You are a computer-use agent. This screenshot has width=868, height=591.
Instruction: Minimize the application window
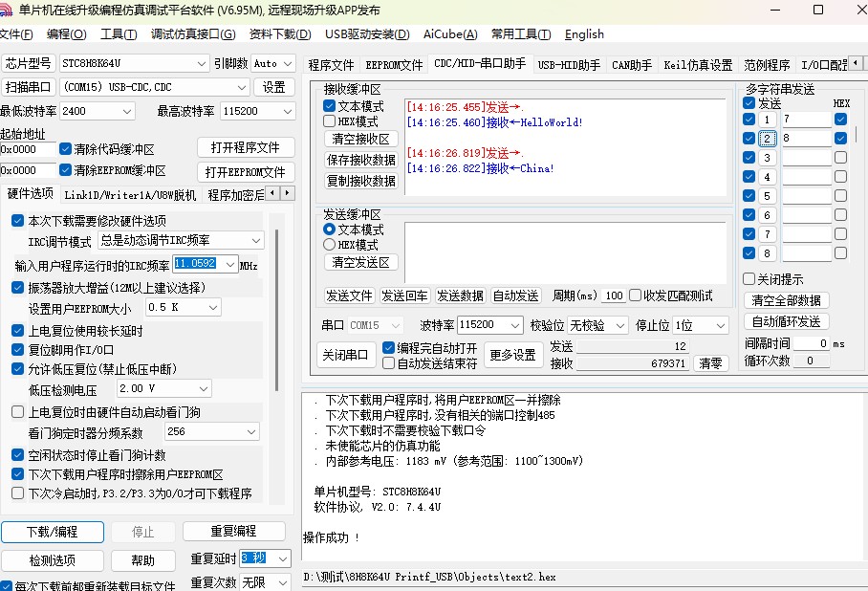tap(775, 10)
